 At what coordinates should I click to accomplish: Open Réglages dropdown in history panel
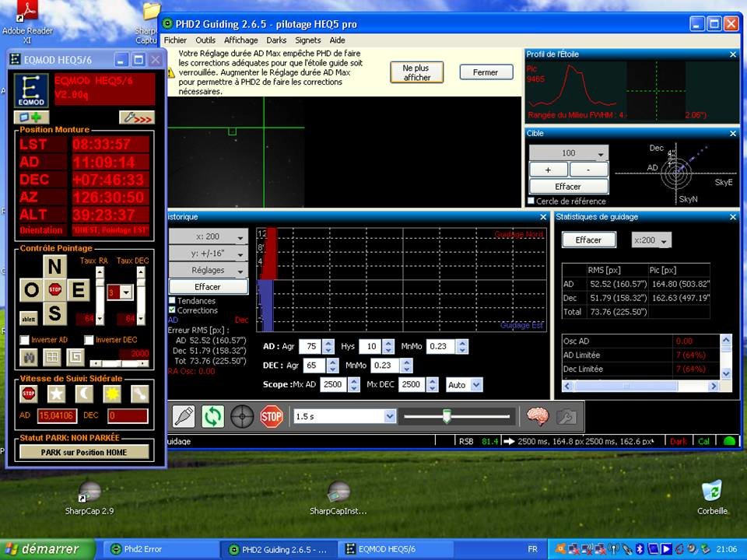209,270
